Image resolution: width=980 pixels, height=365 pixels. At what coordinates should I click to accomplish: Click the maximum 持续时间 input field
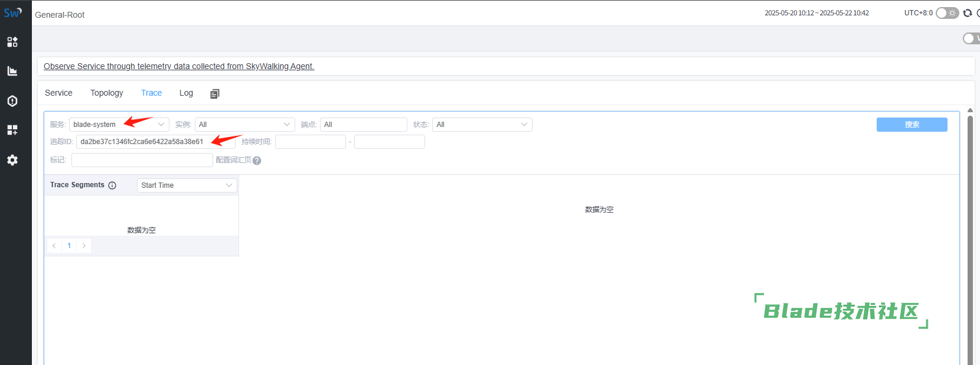pyautogui.click(x=390, y=142)
